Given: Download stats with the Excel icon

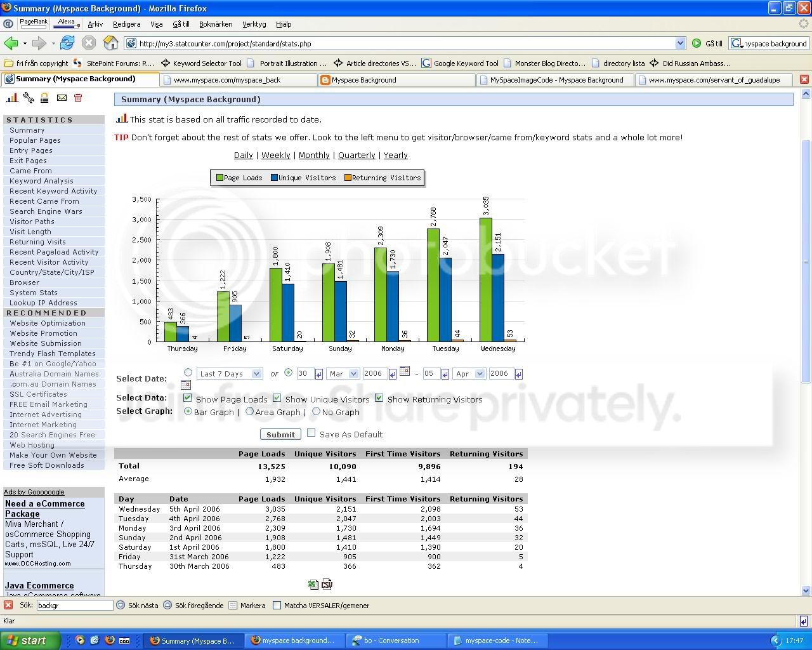Looking at the screenshot, I should pos(313,584).
